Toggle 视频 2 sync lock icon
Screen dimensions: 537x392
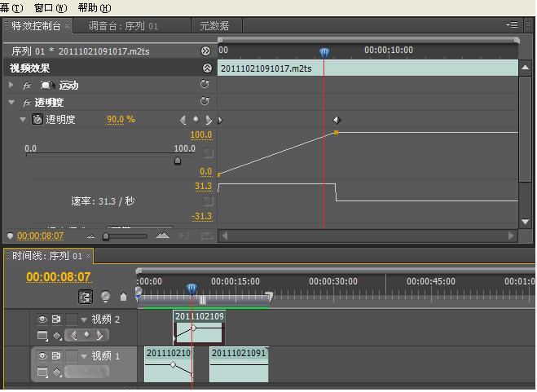56,319
